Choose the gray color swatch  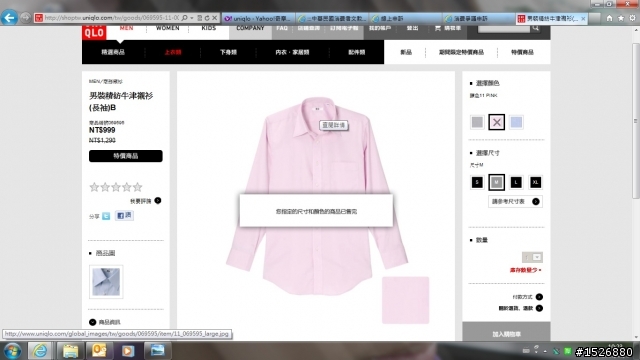coord(477,122)
